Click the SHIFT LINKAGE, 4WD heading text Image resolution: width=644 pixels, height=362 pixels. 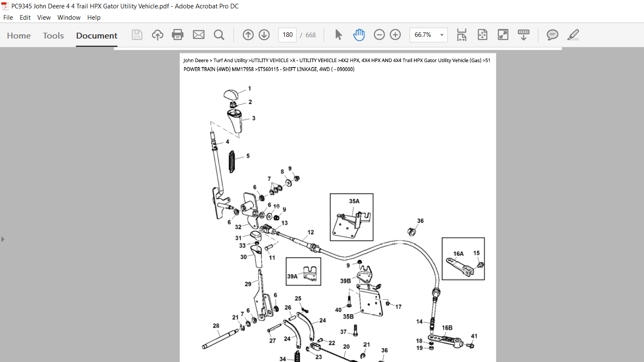pyautogui.click(x=306, y=69)
